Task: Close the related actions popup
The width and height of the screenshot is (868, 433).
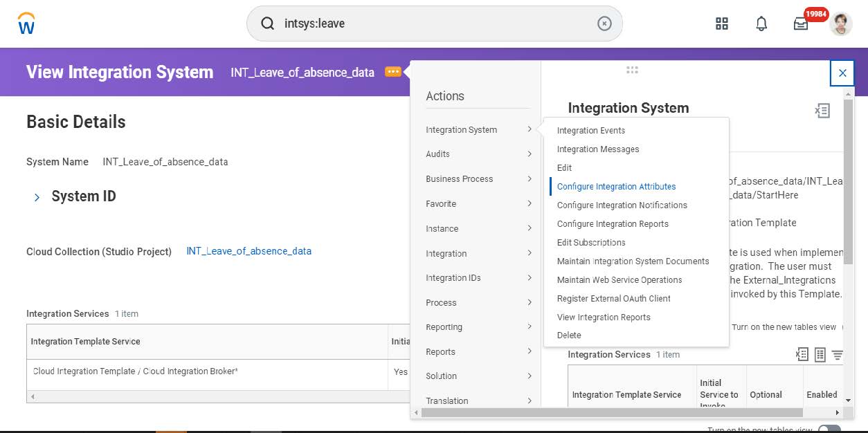Action: pyautogui.click(x=842, y=73)
